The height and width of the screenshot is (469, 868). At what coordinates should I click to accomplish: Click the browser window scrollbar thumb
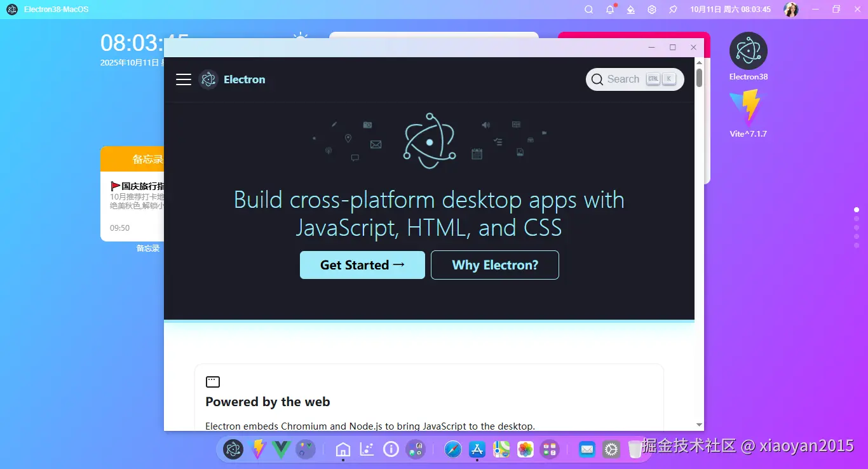(699, 78)
